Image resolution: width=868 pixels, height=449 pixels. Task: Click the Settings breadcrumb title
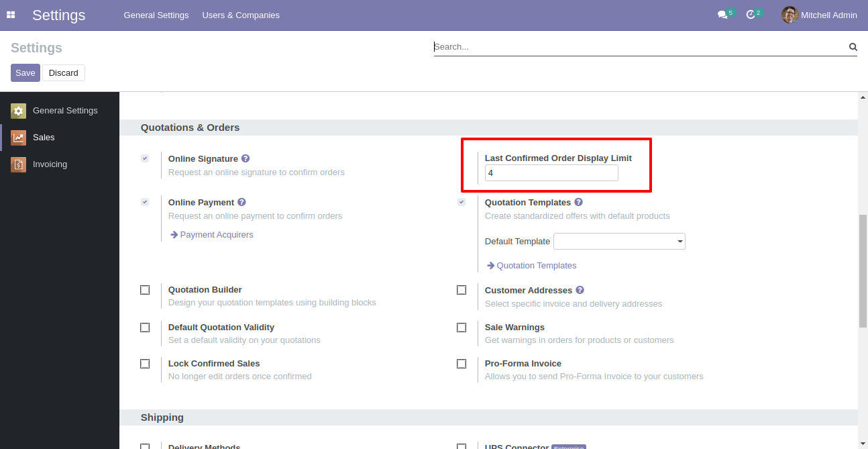(37, 48)
